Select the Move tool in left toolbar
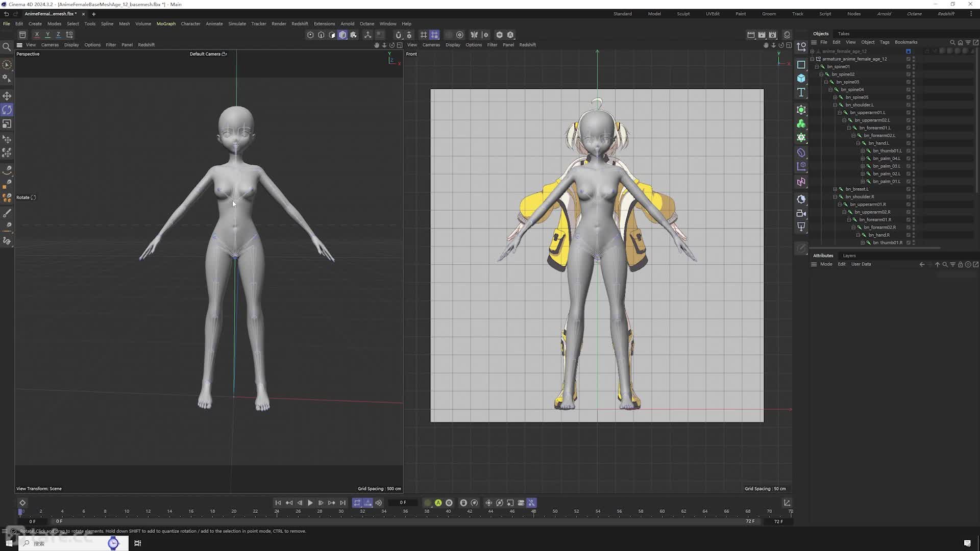This screenshot has height=551, width=980. [x=7, y=96]
